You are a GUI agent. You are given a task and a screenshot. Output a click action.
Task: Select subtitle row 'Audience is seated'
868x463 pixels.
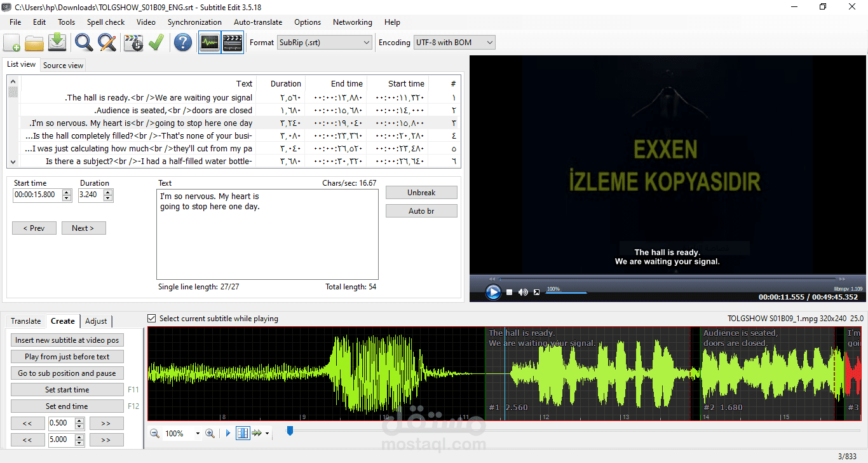point(240,110)
